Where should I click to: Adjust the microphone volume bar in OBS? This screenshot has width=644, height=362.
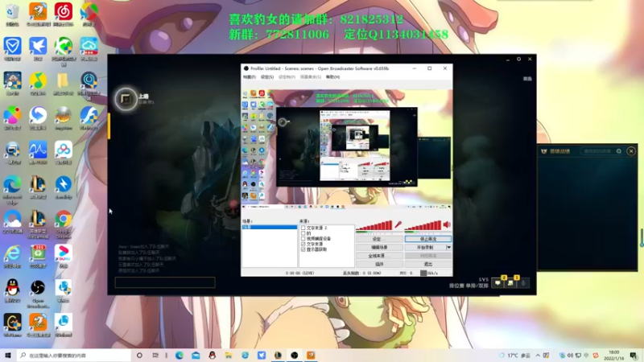pyautogui.click(x=374, y=226)
